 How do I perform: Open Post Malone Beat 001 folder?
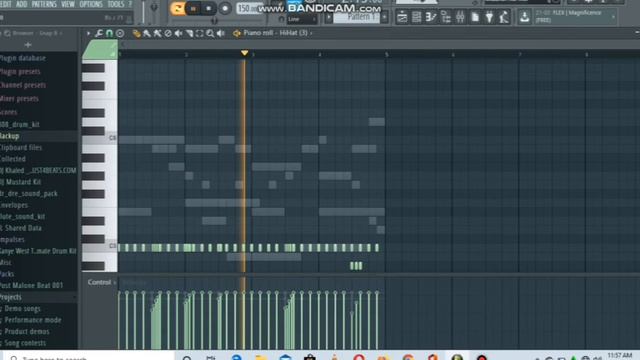(31, 285)
